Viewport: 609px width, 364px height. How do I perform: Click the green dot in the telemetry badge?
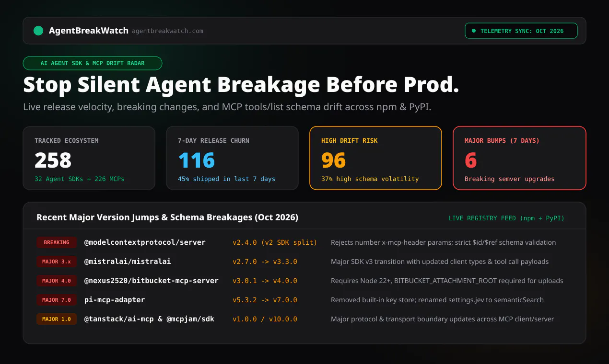pyautogui.click(x=474, y=31)
